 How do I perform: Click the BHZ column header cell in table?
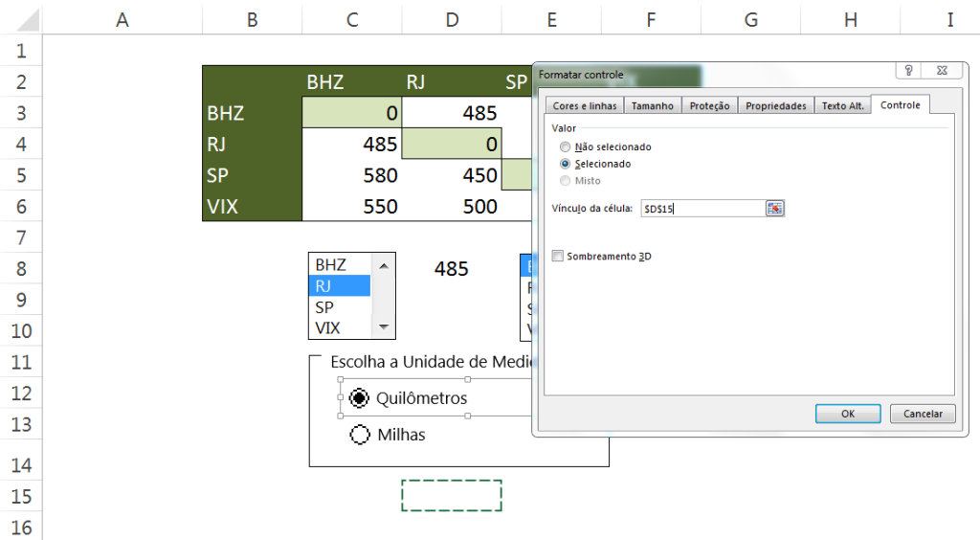coord(352,82)
